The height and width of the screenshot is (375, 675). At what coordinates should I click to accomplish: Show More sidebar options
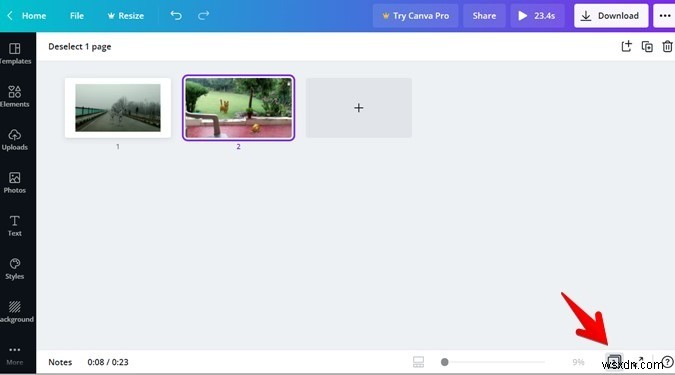pyautogui.click(x=15, y=355)
